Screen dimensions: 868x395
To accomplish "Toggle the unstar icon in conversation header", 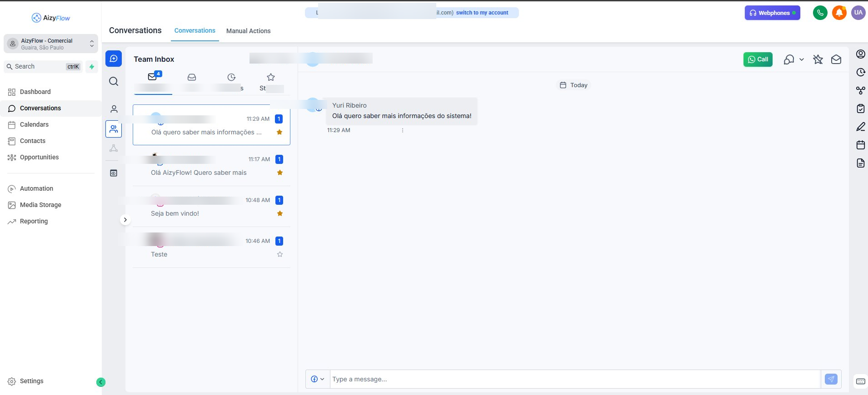I will pyautogui.click(x=818, y=59).
